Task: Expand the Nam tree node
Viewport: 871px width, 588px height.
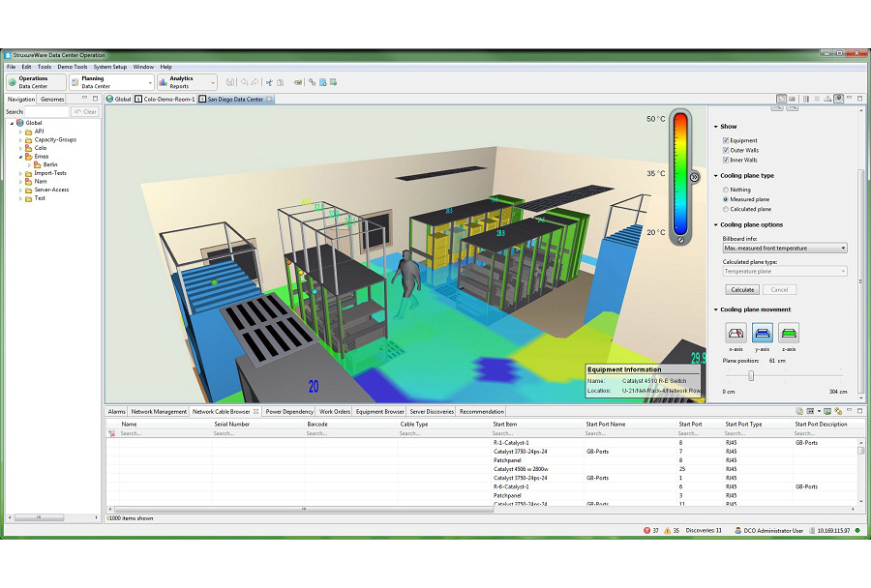Action: (21, 182)
